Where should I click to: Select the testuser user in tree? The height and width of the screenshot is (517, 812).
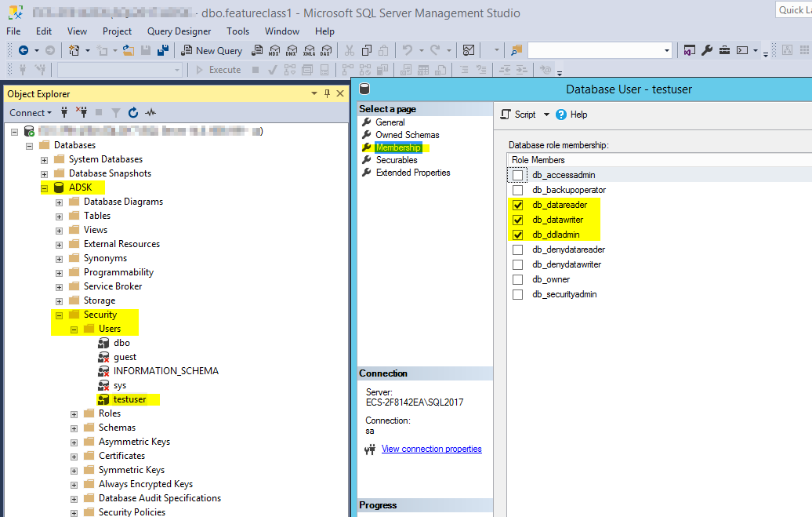[x=129, y=399]
